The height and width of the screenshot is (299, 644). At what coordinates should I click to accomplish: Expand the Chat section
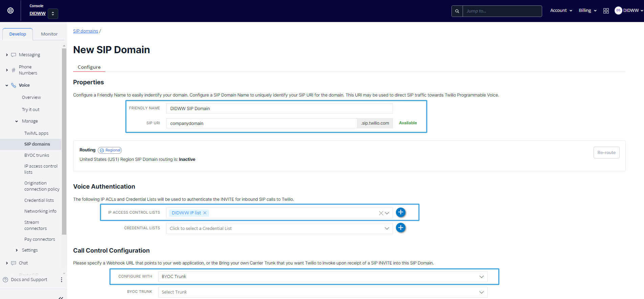pyautogui.click(x=7, y=263)
